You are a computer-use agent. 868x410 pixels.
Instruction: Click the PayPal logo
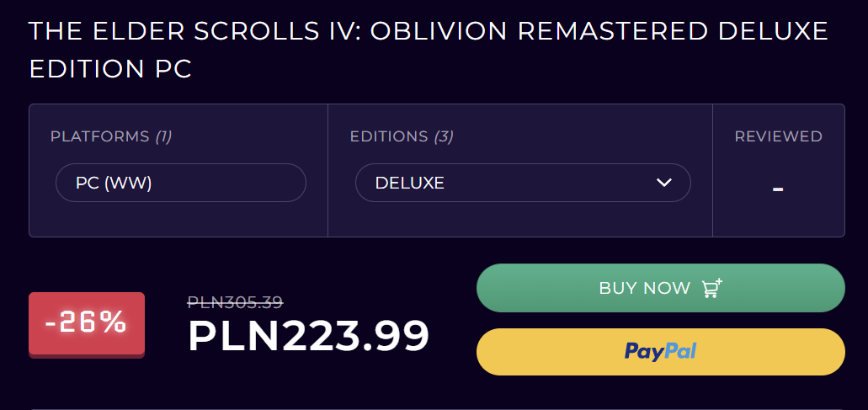click(x=660, y=351)
